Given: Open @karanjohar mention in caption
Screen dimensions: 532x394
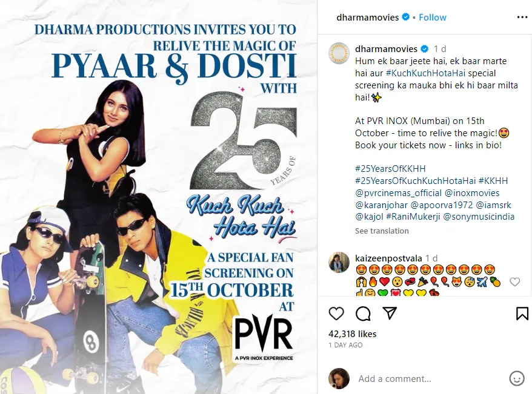Looking at the screenshot, I should tap(381, 205).
